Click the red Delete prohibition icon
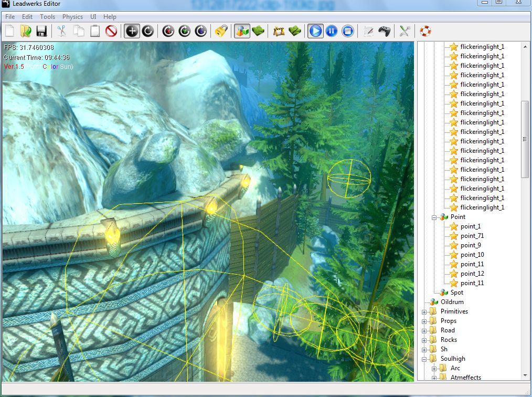This screenshot has width=532, height=397. pos(111,31)
